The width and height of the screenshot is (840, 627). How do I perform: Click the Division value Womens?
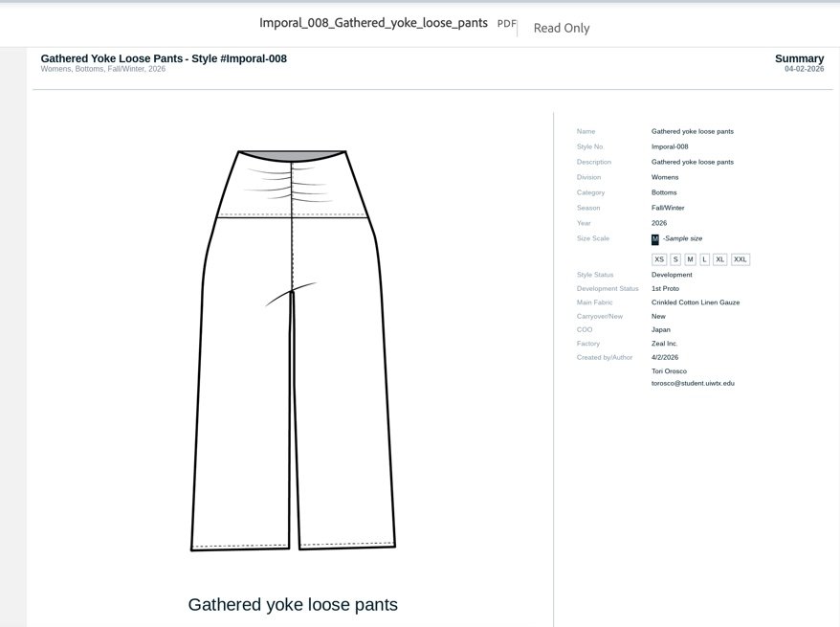[665, 177]
